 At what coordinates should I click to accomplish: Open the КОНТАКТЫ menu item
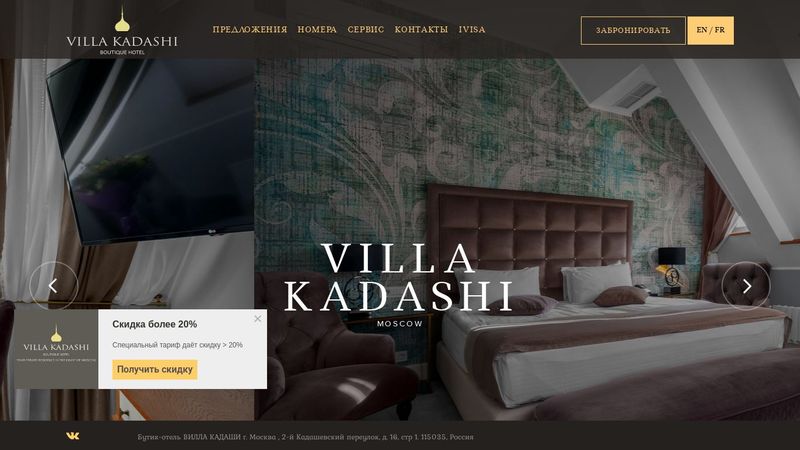421,30
